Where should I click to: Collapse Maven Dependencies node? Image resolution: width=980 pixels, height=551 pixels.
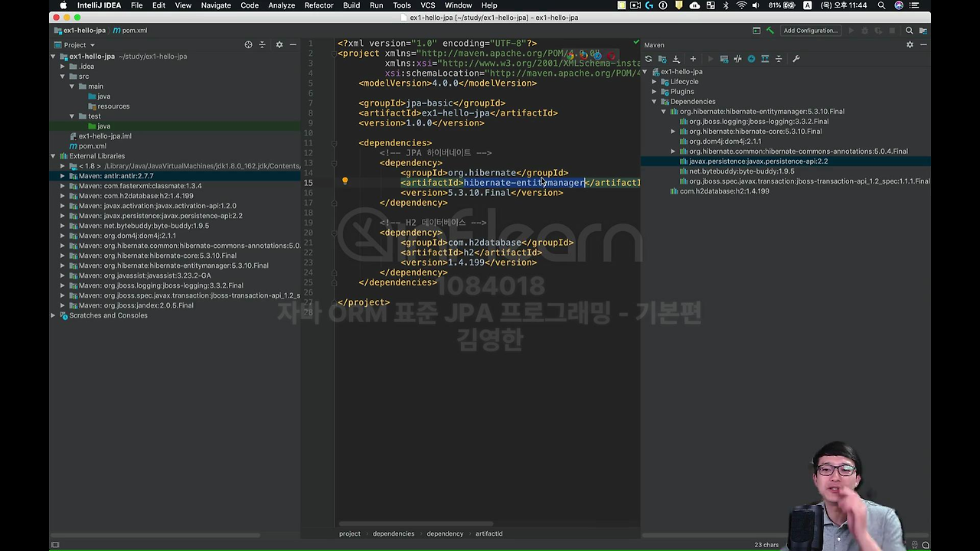tap(655, 102)
